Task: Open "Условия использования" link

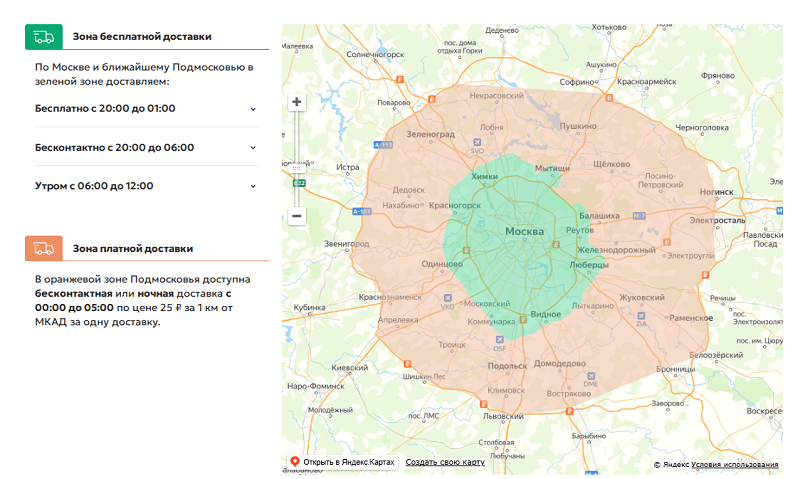Action: pos(734,465)
